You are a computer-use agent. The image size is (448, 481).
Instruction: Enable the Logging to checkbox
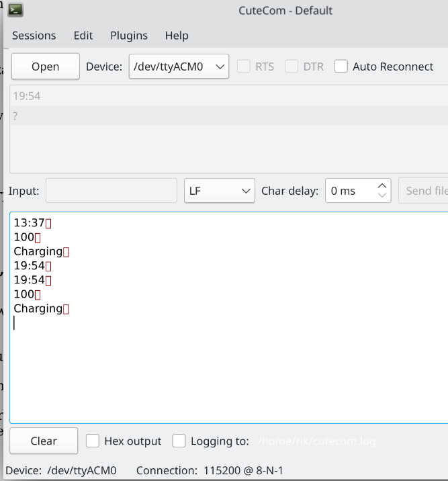(179, 441)
